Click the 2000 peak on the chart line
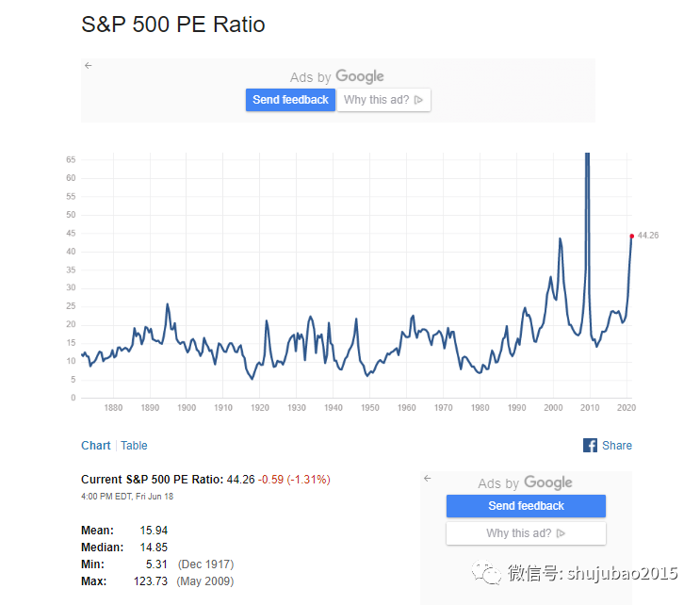 click(561, 239)
